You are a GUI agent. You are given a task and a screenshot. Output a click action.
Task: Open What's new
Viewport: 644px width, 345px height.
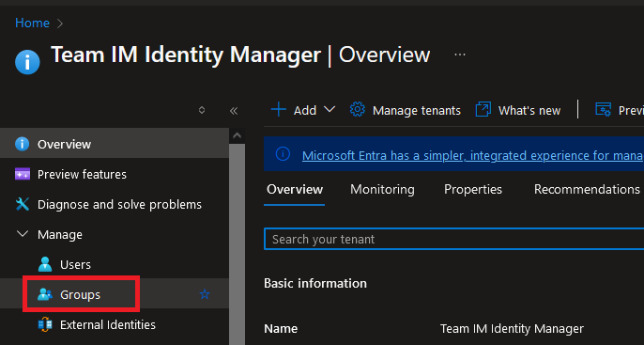[x=529, y=111]
